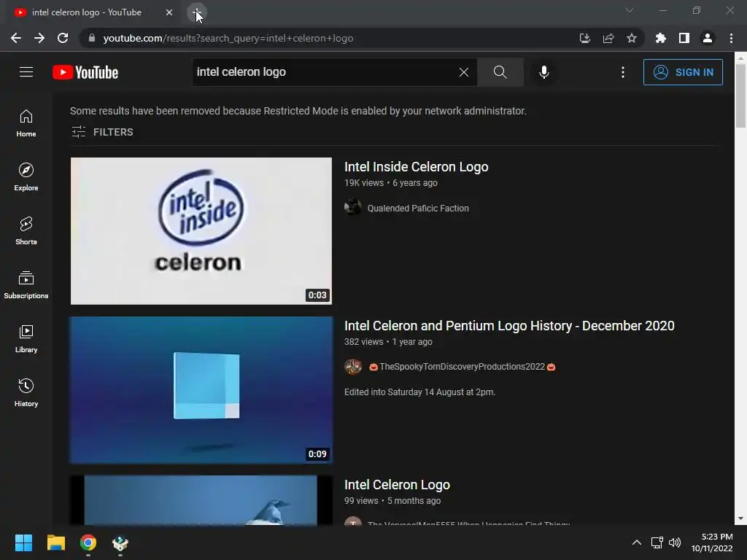Close the intel celeron logo tab
The height and width of the screenshot is (560, 747).
pos(169,12)
